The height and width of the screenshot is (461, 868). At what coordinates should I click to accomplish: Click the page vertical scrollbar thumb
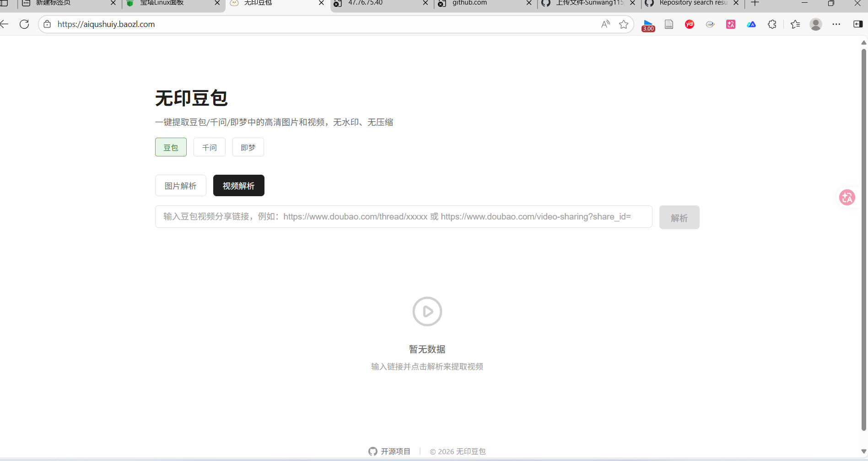click(x=864, y=240)
